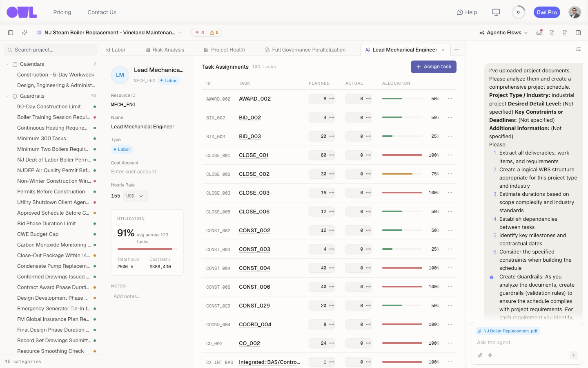
Task: Click actual hours field for CONST_029
Action: point(359,305)
